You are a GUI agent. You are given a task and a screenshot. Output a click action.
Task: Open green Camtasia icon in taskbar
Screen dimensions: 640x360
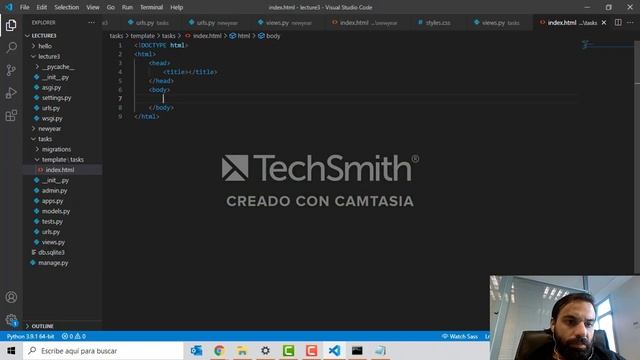click(x=288, y=351)
